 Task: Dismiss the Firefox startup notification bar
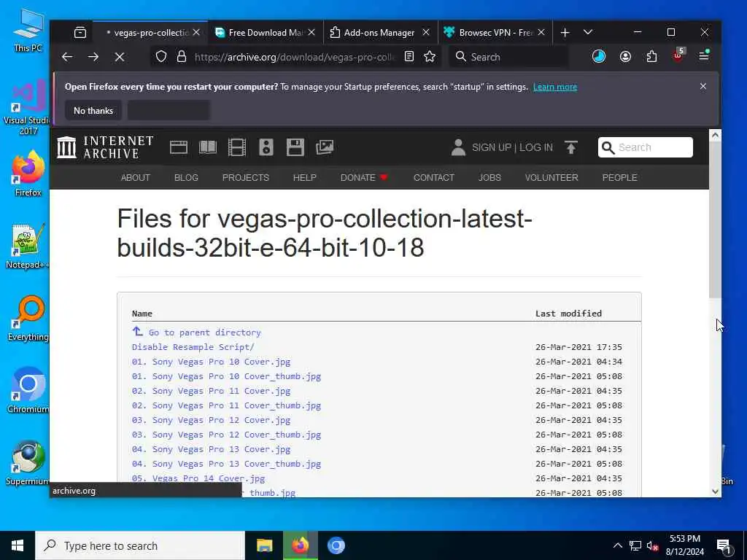point(703,86)
